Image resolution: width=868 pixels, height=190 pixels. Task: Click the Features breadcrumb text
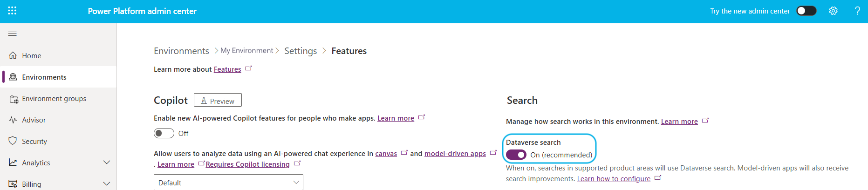click(x=349, y=51)
